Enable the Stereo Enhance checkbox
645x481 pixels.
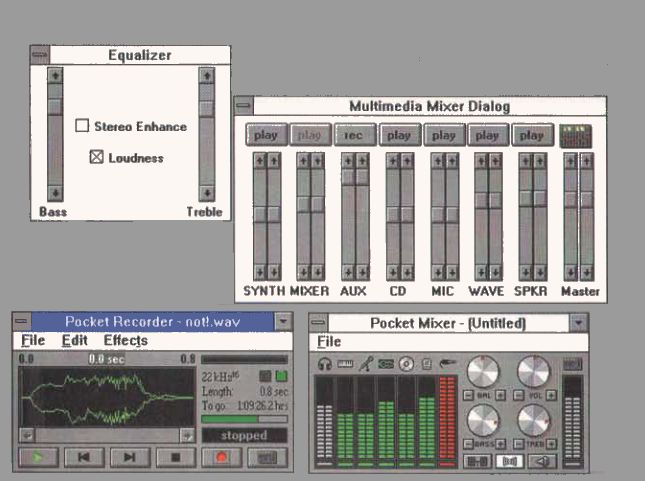tap(82, 125)
